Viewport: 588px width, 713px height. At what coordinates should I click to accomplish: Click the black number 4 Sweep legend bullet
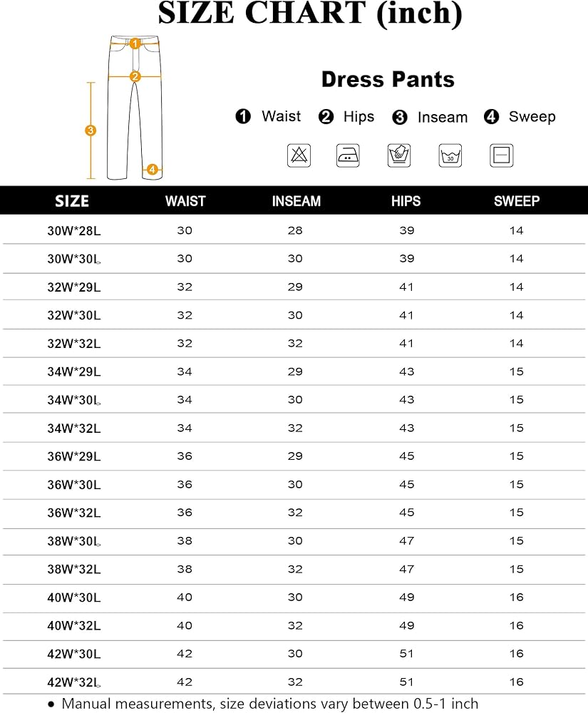tap(491, 117)
